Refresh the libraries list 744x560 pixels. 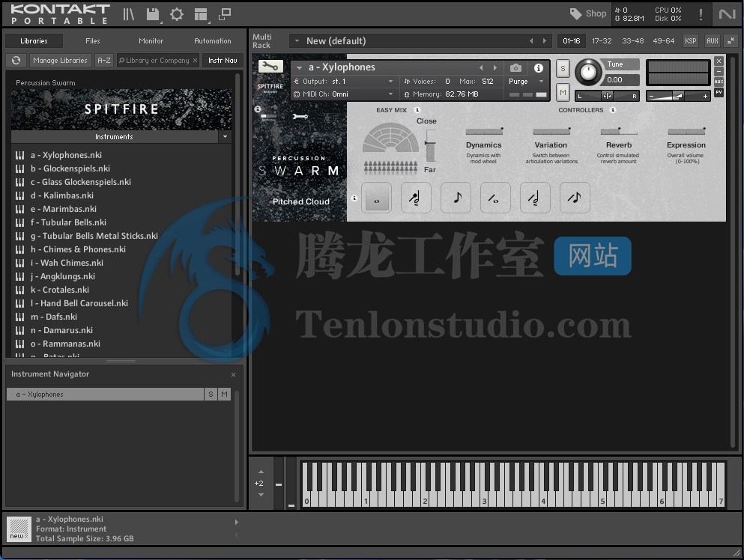point(16,60)
